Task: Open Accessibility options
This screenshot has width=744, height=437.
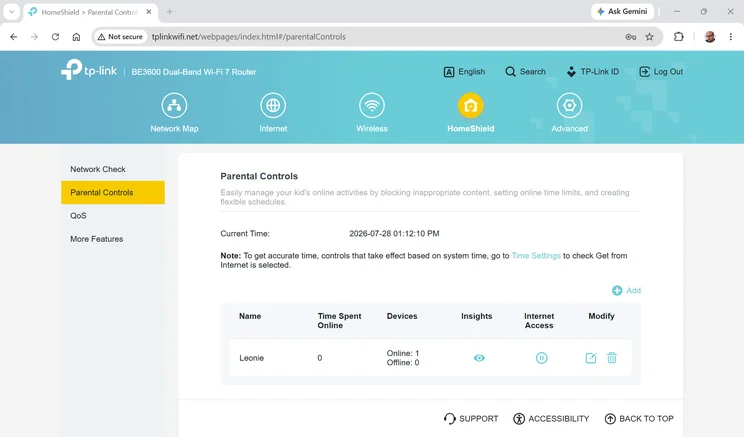Action: point(551,418)
